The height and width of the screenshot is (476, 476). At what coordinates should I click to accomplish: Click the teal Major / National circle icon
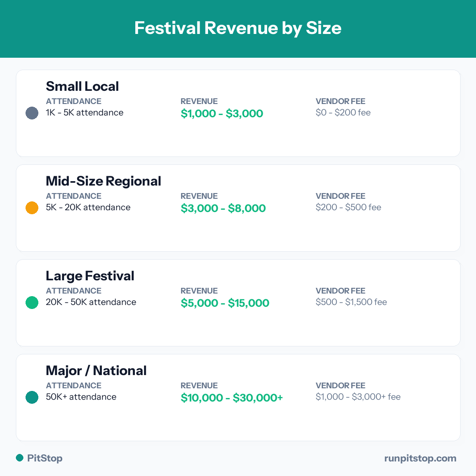32,397
